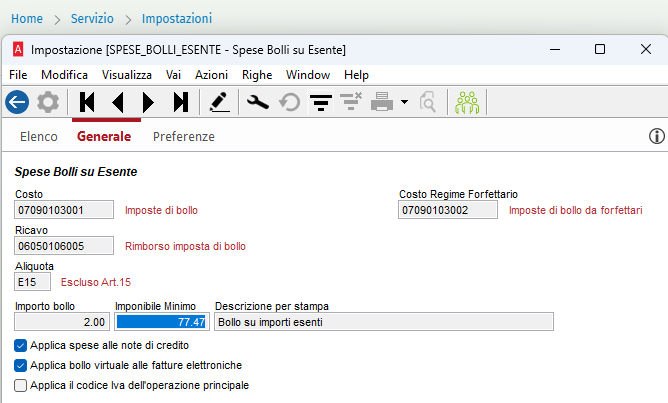
Task: Click the green people group icon
Action: pyautogui.click(x=467, y=102)
